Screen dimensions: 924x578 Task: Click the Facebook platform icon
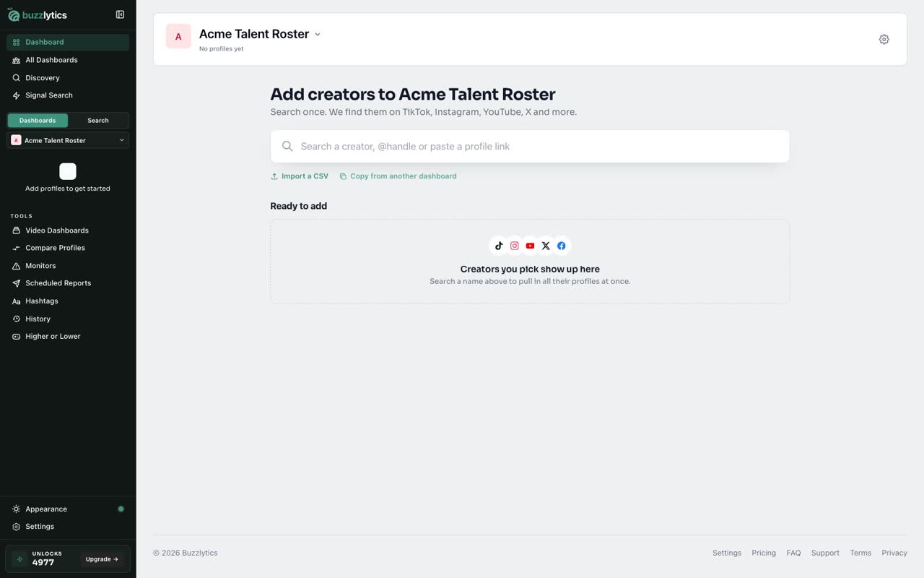(x=562, y=246)
